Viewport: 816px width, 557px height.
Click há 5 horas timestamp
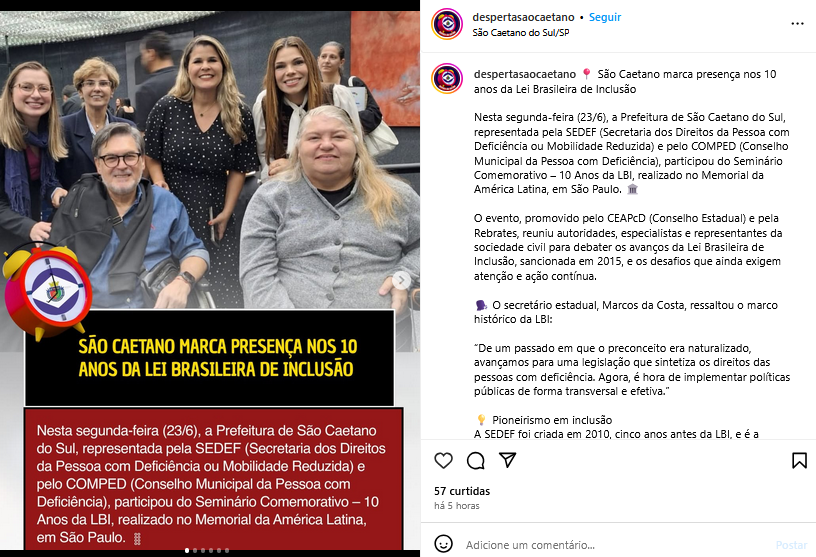(x=456, y=506)
